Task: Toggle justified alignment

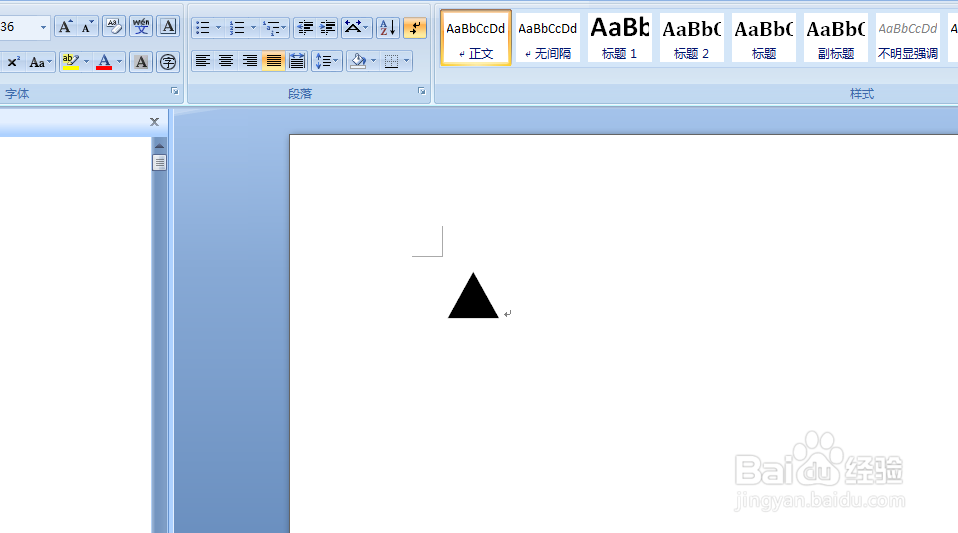Action: 273,61
